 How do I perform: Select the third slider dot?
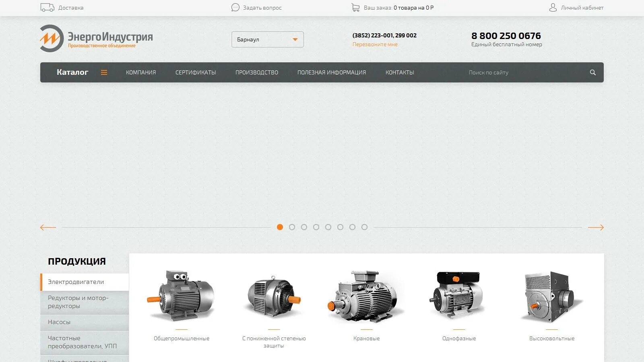click(304, 227)
